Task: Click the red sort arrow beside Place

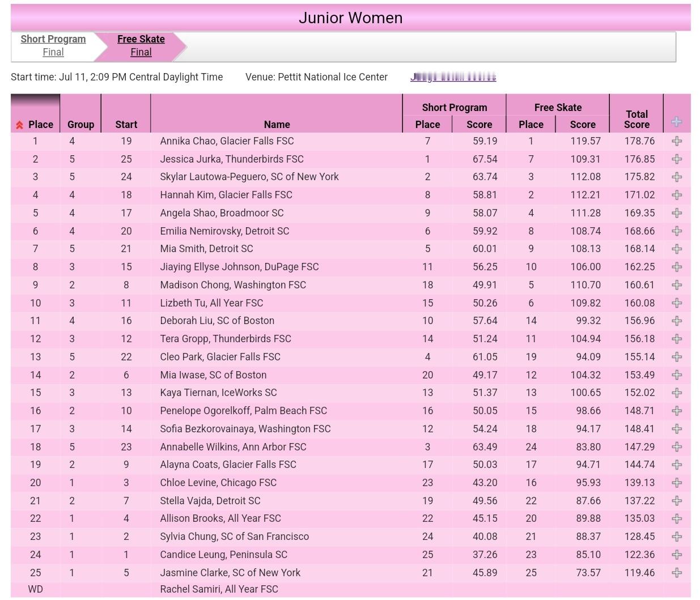Action: (x=20, y=125)
